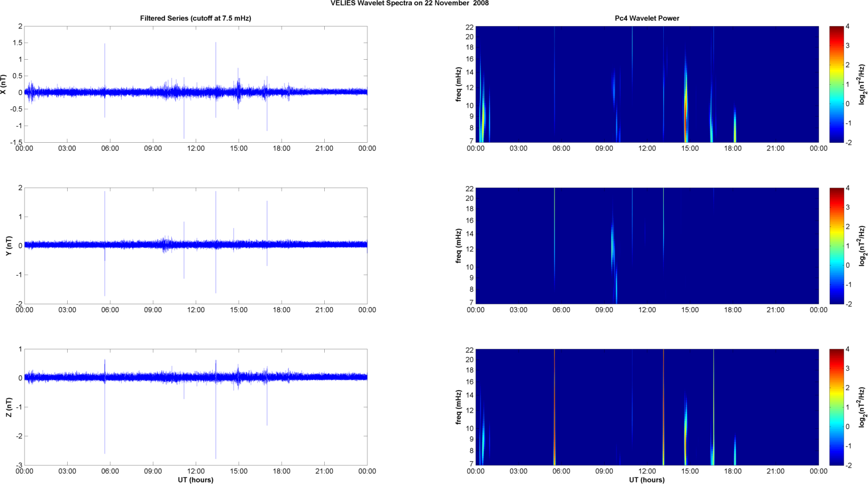Click the bottom spectrogram's color scale bar
This screenshot has height=484, width=868.
[x=836, y=407]
